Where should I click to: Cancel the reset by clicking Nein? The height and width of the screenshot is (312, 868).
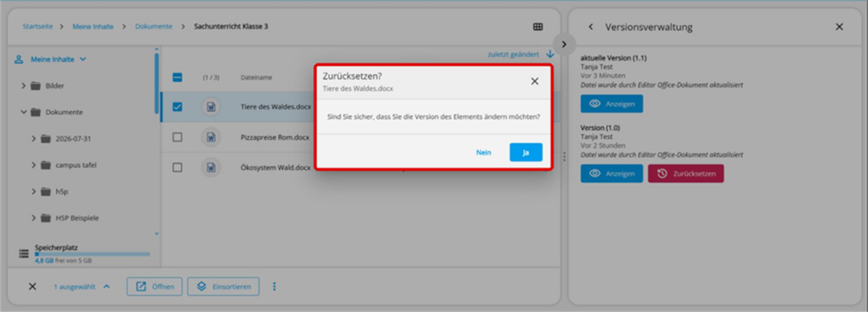click(x=483, y=152)
